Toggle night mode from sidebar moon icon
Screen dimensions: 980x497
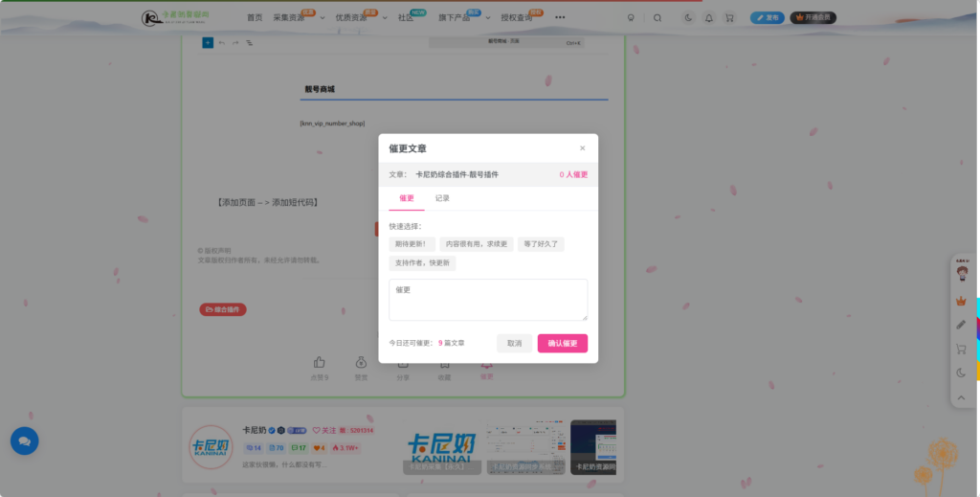click(961, 373)
